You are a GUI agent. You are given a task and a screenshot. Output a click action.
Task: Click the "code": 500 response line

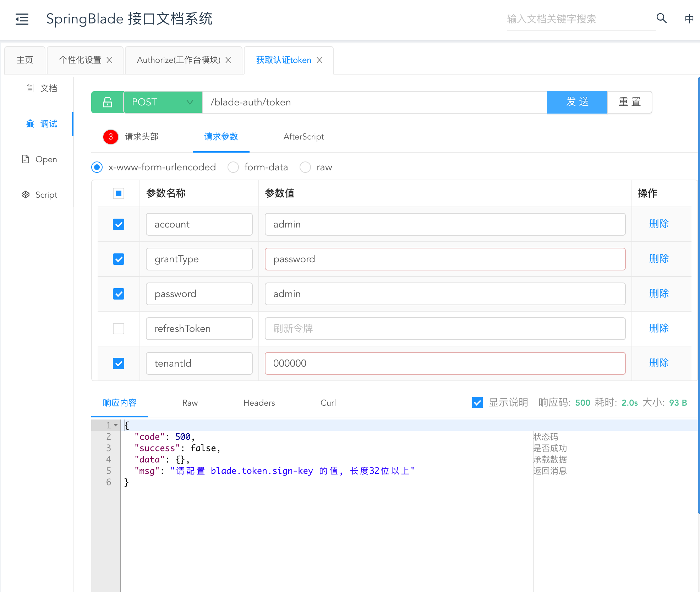click(x=164, y=437)
